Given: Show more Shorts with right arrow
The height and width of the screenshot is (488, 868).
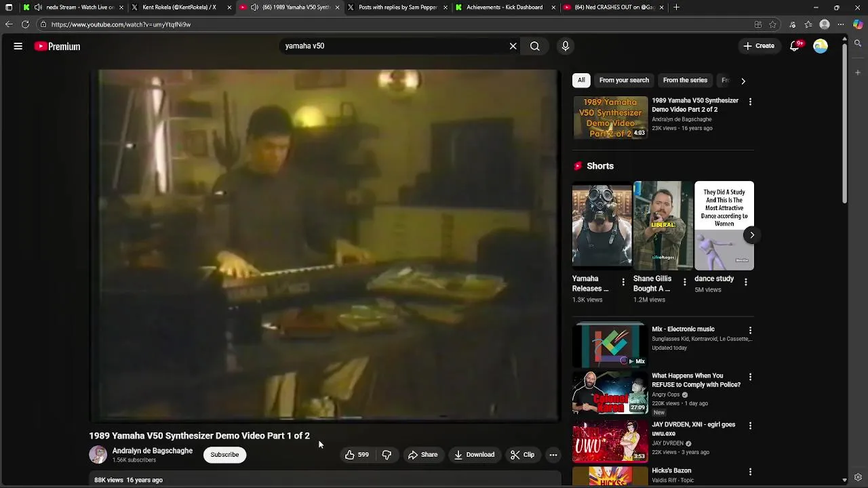Looking at the screenshot, I should pos(751,235).
